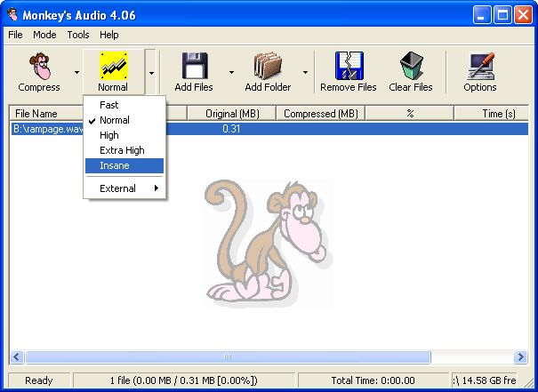The width and height of the screenshot is (538, 392).
Task: Sort by the Compressed (MB) column header
Action: point(320,113)
